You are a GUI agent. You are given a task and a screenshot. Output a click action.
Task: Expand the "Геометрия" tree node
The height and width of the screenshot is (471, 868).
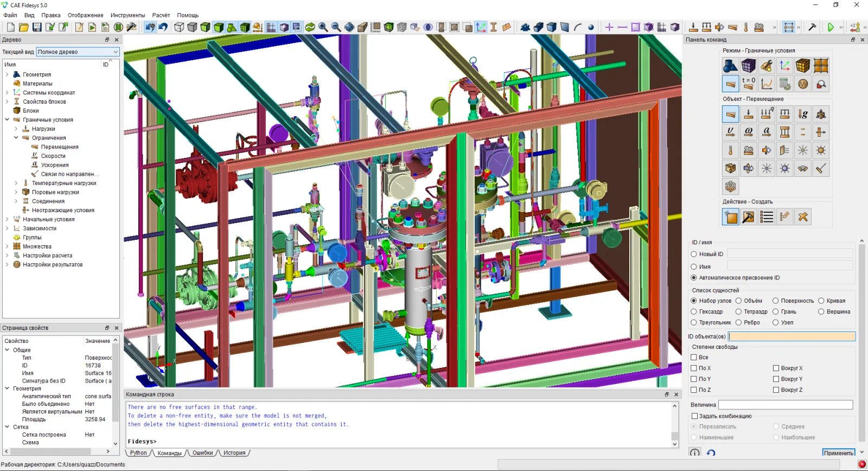[7, 74]
